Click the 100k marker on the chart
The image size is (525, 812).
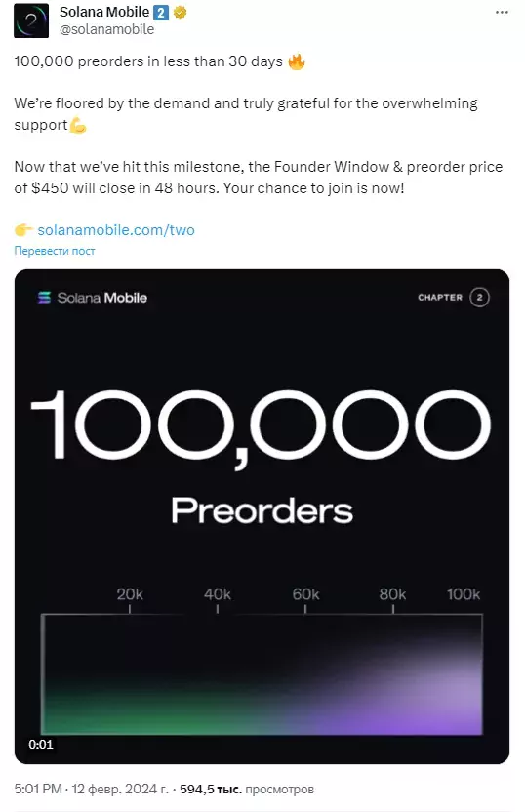pos(464,594)
